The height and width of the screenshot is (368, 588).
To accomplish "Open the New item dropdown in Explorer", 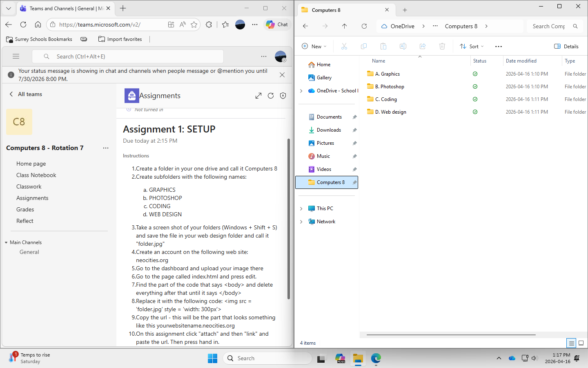I will pos(314,47).
